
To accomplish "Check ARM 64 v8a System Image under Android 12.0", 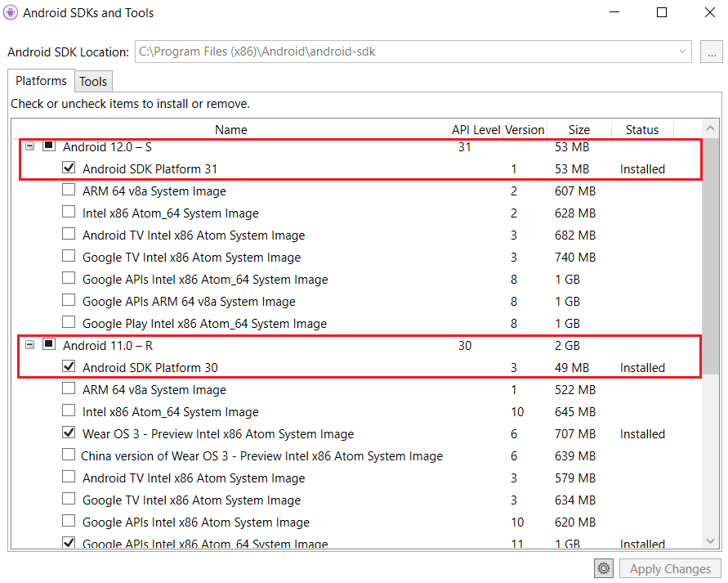I will coord(69,191).
